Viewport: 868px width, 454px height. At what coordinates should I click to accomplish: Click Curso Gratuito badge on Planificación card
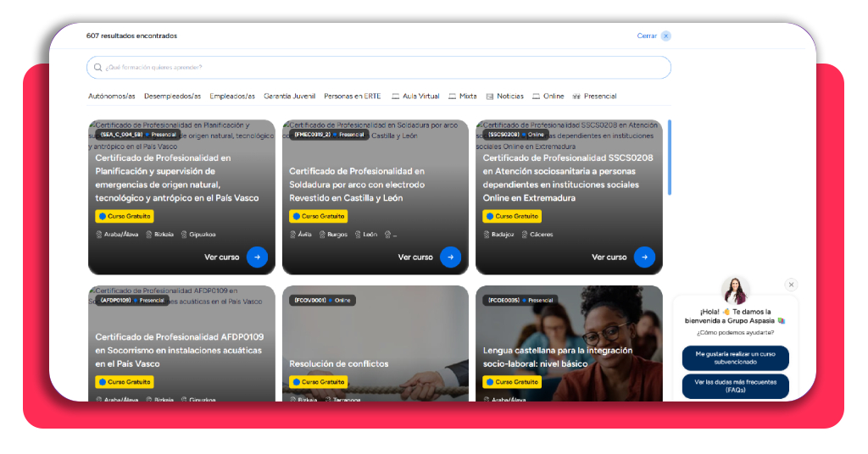pos(125,216)
